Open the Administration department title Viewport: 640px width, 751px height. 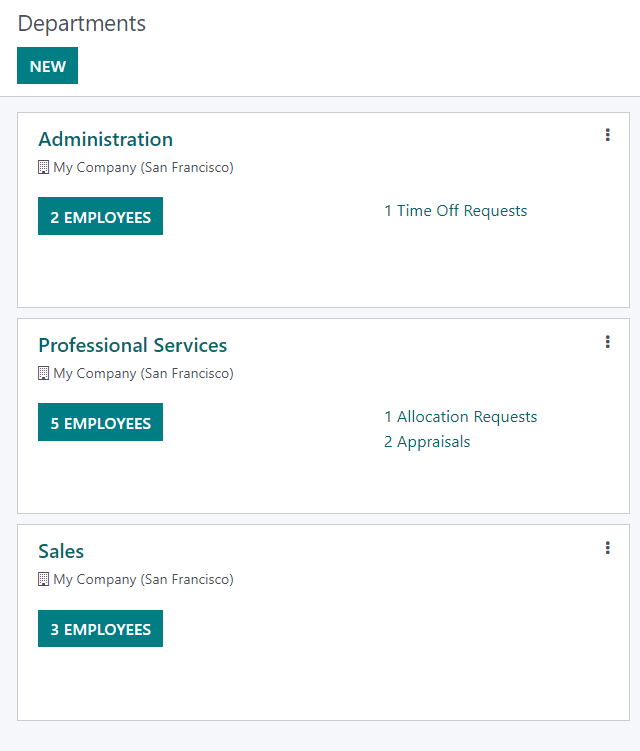[x=105, y=139]
